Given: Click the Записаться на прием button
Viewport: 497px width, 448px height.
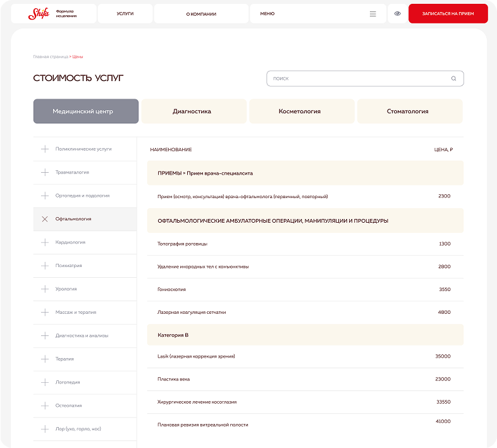Looking at the screenshot, I should tap(448, 14).
